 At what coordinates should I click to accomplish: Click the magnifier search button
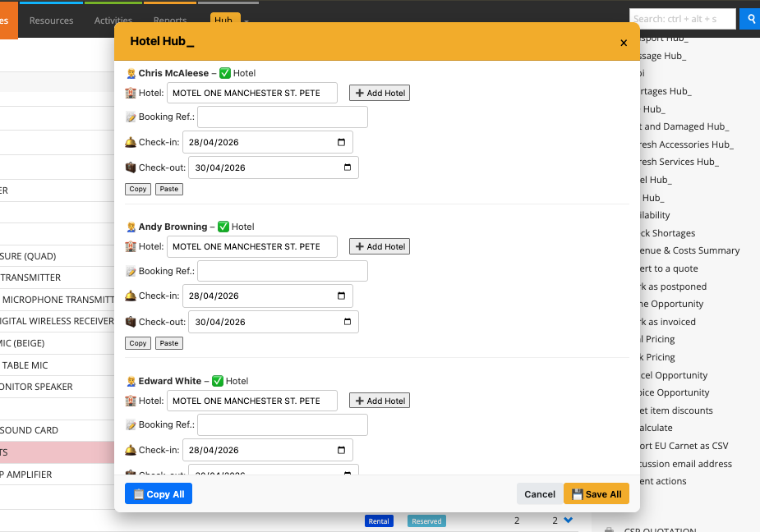[750, 19]
